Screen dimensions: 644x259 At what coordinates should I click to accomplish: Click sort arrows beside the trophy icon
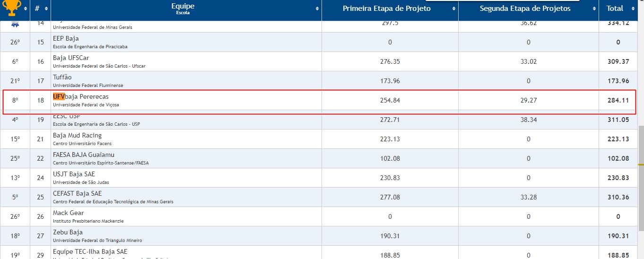(x=26, y=9)
